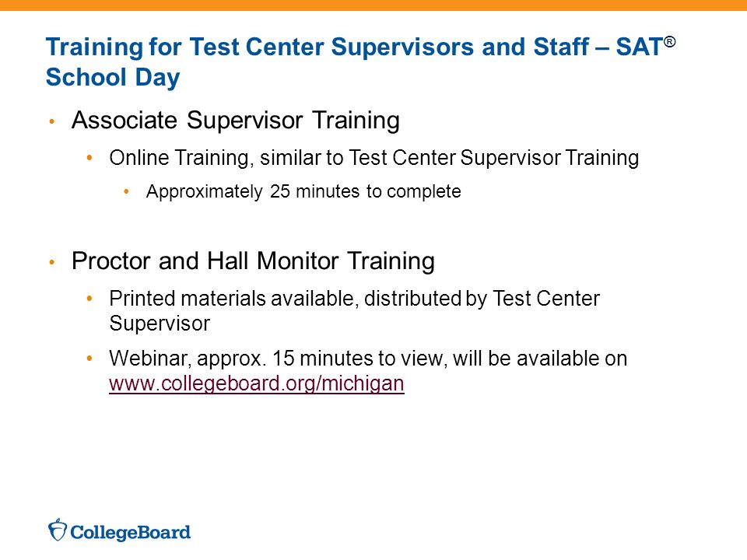Click the bullet before 'Online Training'

[x=89, y=158]
